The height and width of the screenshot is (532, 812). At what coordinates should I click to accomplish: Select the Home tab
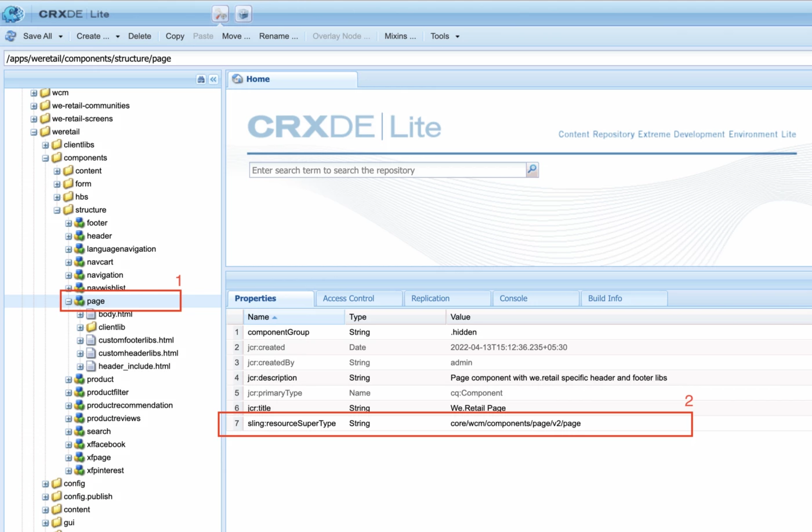pyautogui.click(x=292, y=79)
